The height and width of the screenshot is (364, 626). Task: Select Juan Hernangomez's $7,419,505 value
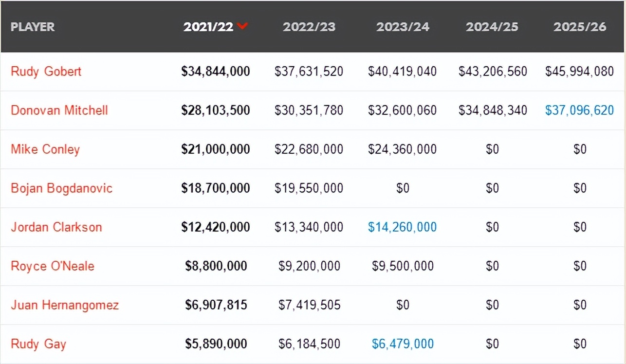click(x=309, y=305)
